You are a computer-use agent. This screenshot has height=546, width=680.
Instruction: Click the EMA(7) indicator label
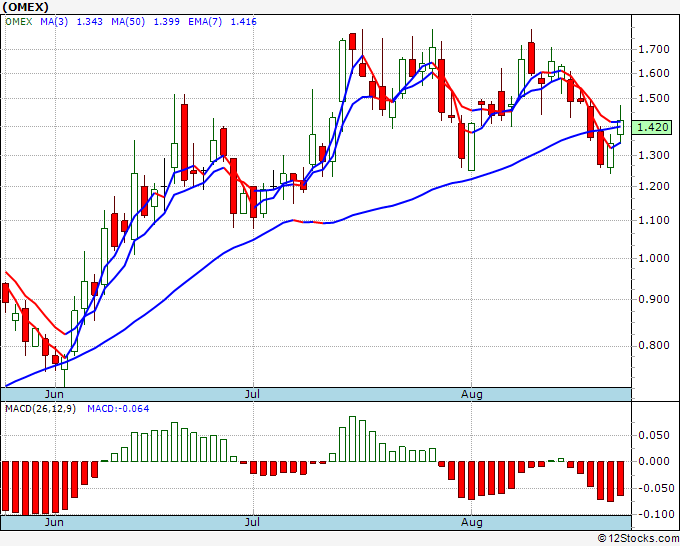(x=205, y=22)
